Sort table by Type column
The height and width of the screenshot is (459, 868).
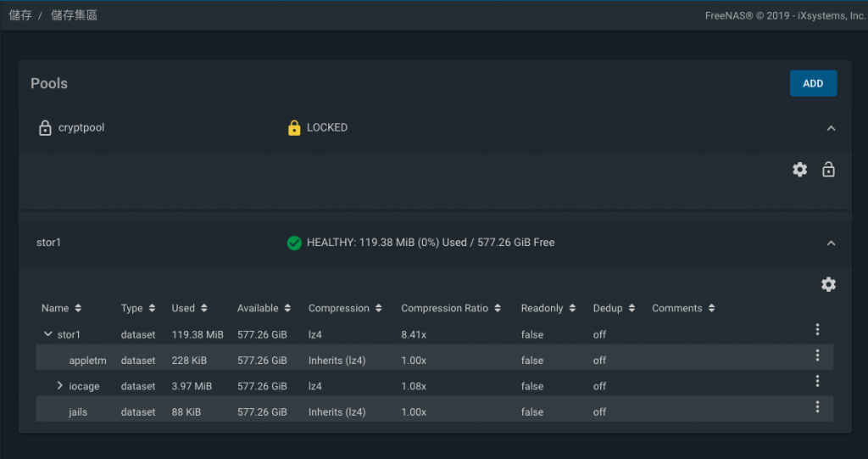[138, 308]
